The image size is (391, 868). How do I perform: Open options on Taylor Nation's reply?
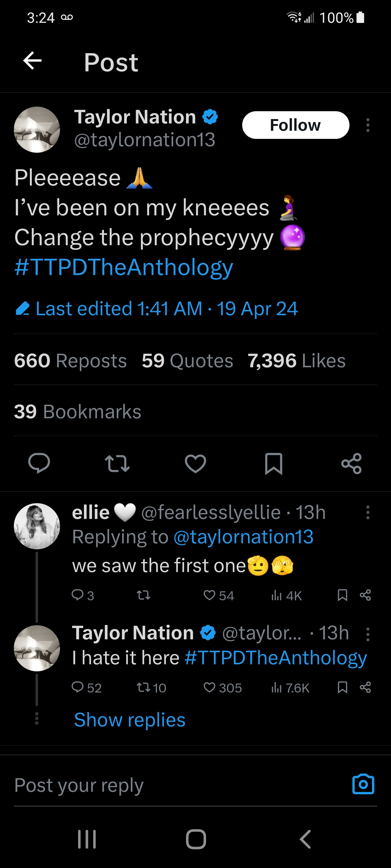tap(368, 634)
